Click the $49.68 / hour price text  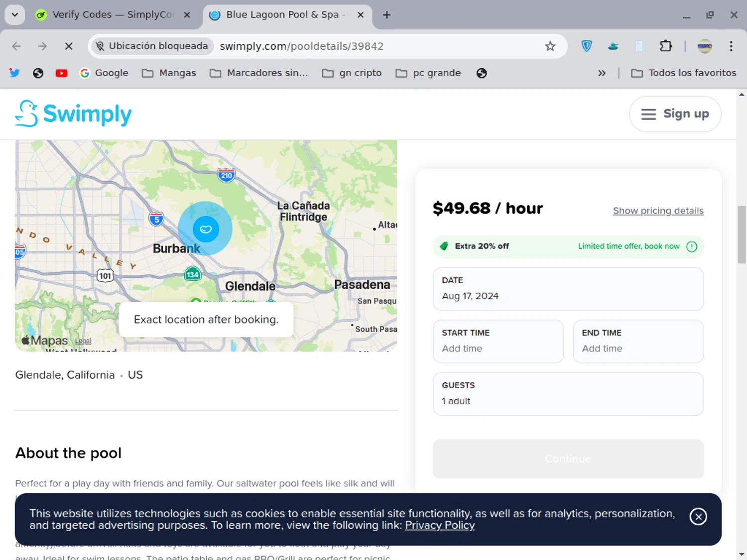click(x=488, y=208)
